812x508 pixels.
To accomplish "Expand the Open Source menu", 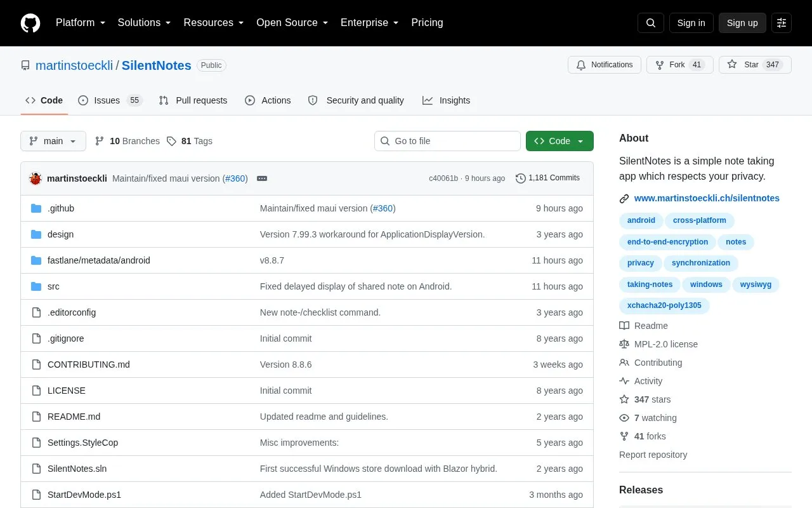I will [x=292, y=23].
